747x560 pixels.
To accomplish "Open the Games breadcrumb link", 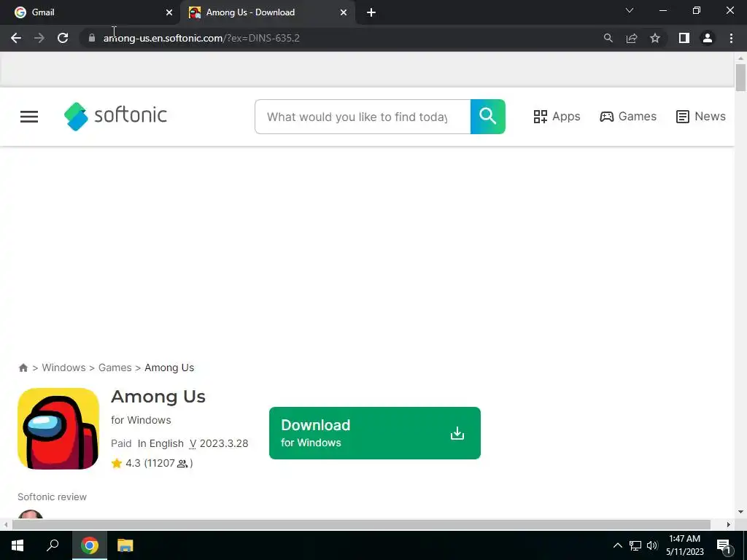I will coord(115,367).
